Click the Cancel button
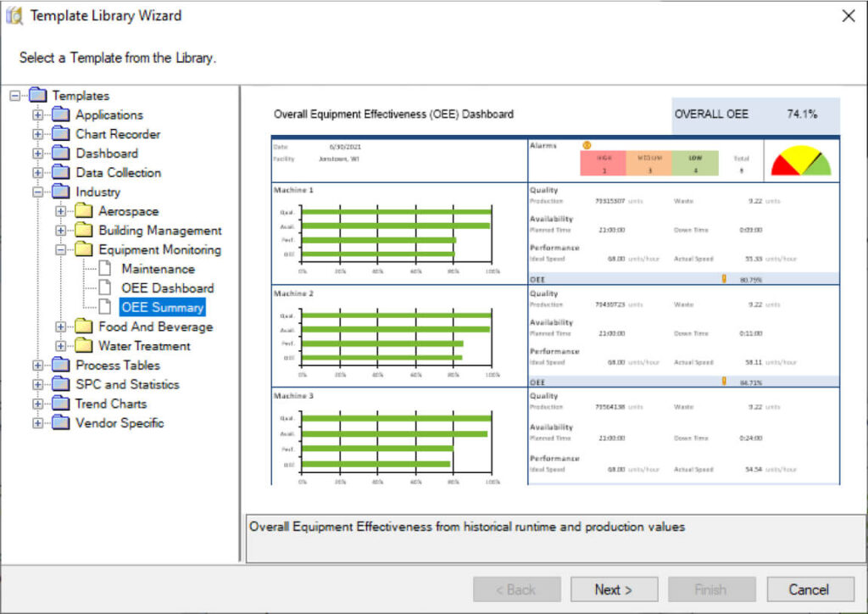This screenshot has width=868, height=614. coord(809,589)
